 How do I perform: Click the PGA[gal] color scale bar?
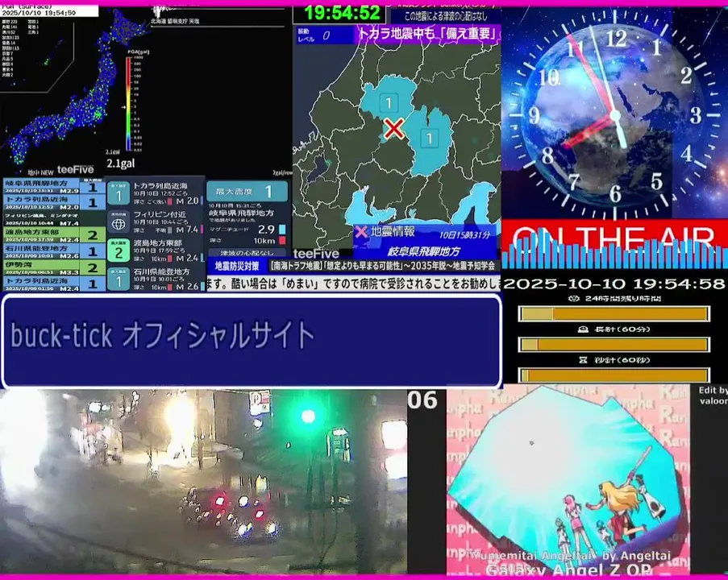coord(129,104)
